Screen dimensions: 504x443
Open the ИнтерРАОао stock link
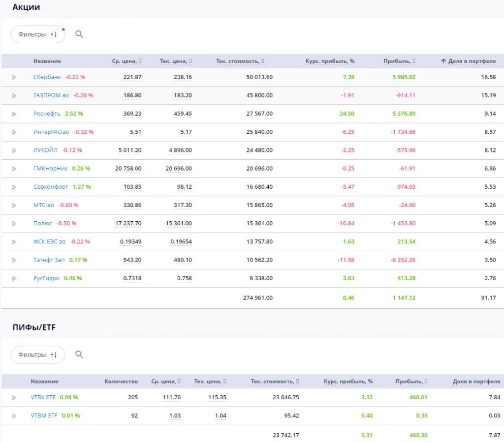coord(51,132)
